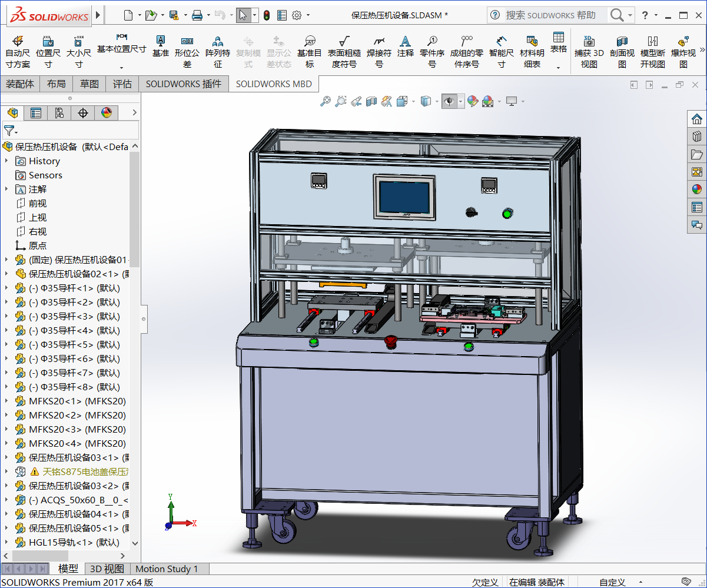The width and height of the screenshot is (707, 588).
Task: Open the Display Style dropdown arrow
Action: pyautogui.click(x=437, y=102)
